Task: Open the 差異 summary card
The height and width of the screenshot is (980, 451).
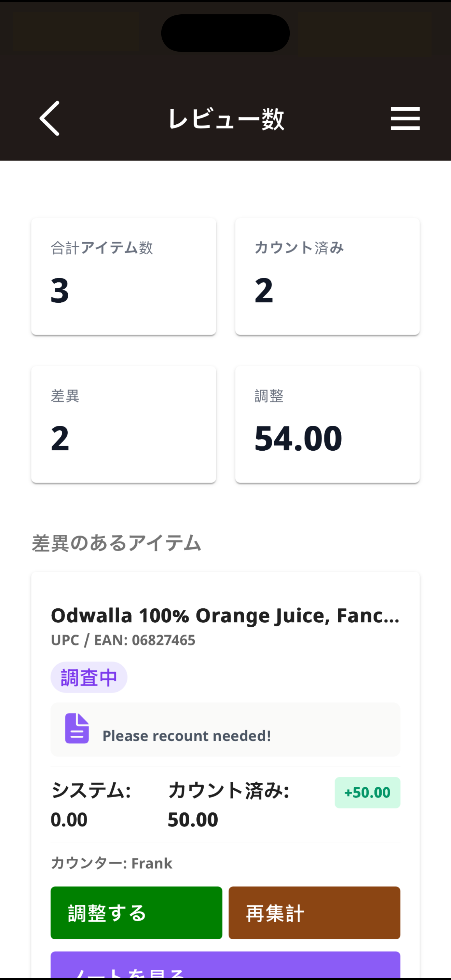Action: (124, 424)
